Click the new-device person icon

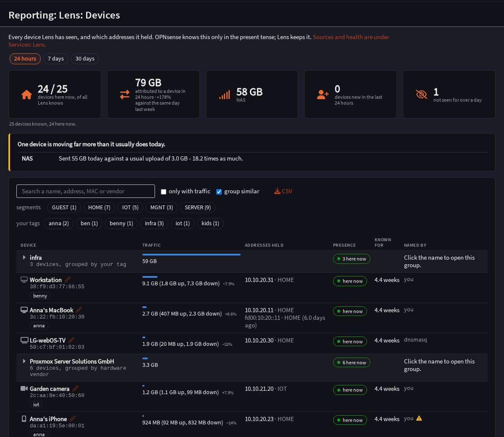coord(323,95)
